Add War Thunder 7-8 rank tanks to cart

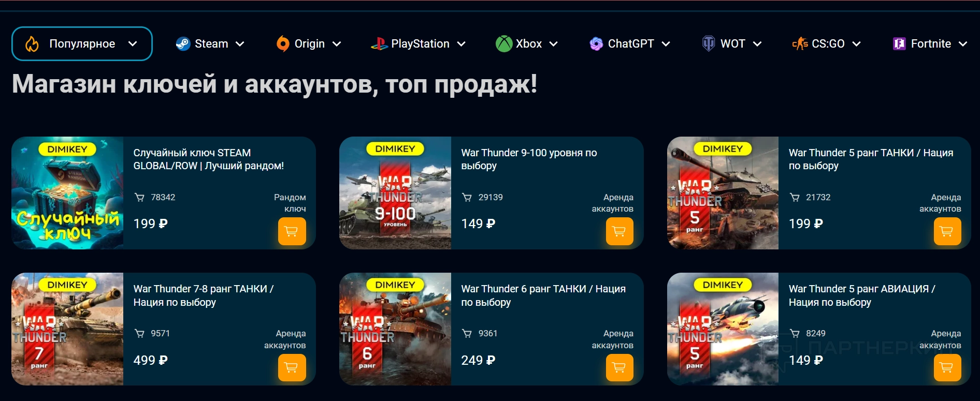click(x=292, y=367)
